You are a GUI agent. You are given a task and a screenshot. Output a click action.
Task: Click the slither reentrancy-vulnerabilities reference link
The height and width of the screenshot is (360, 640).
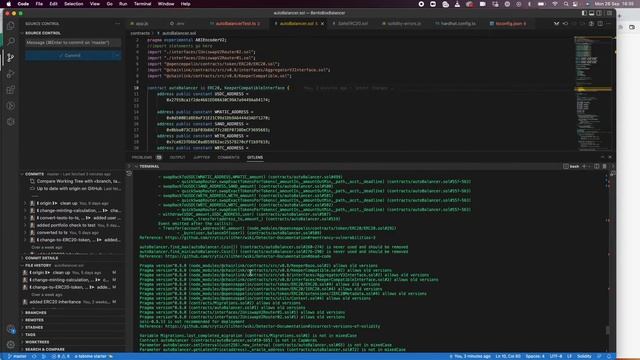click(270, 238)
